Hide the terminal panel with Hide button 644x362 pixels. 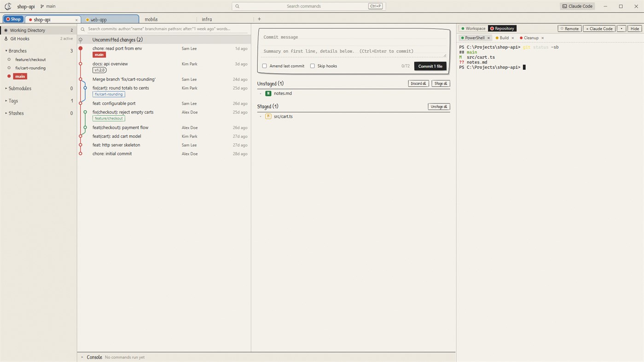pyautogui.click(x=635, y=29)
